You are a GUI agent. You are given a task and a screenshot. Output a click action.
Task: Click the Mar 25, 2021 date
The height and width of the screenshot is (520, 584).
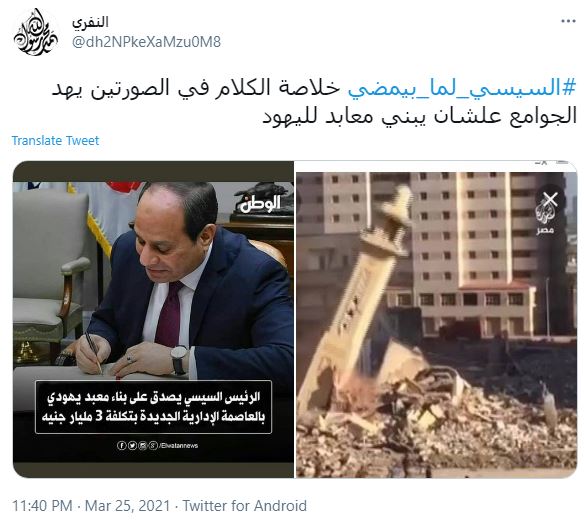pos(127,506)
